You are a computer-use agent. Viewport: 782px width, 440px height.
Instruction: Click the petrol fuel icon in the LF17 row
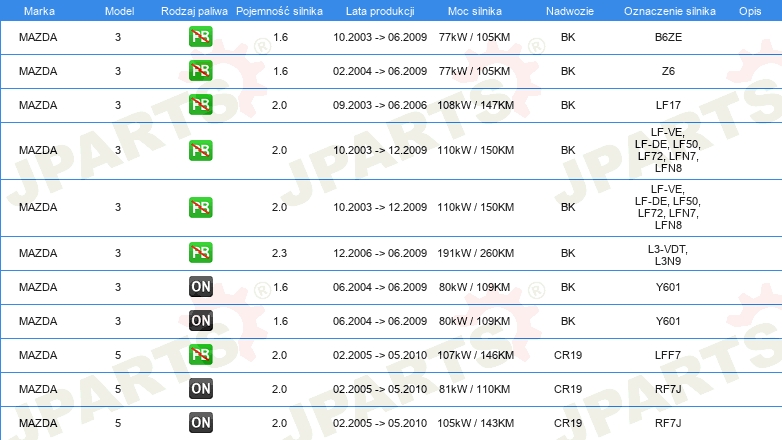tap(200, 105)
